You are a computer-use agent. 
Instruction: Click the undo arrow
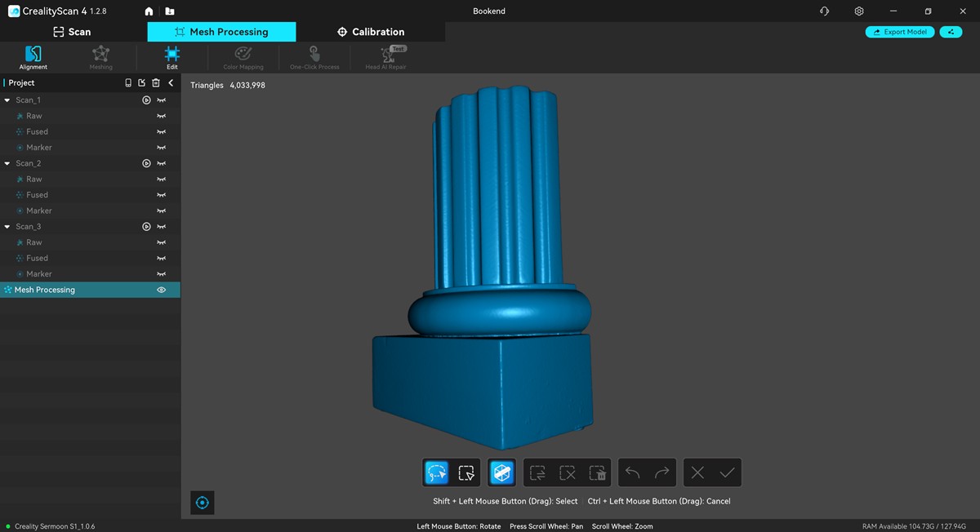click(633, 472)
